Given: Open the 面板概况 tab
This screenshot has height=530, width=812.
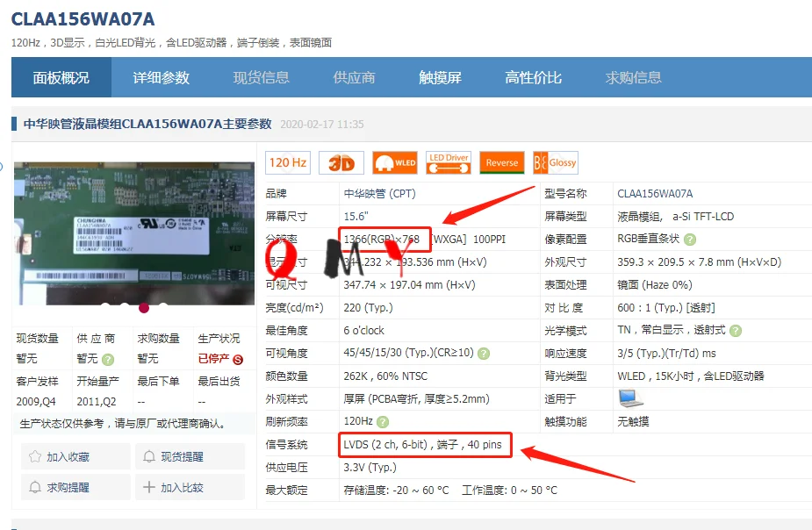Looking at the screenshot, I should pyautogui.click(x=61, y=77).
